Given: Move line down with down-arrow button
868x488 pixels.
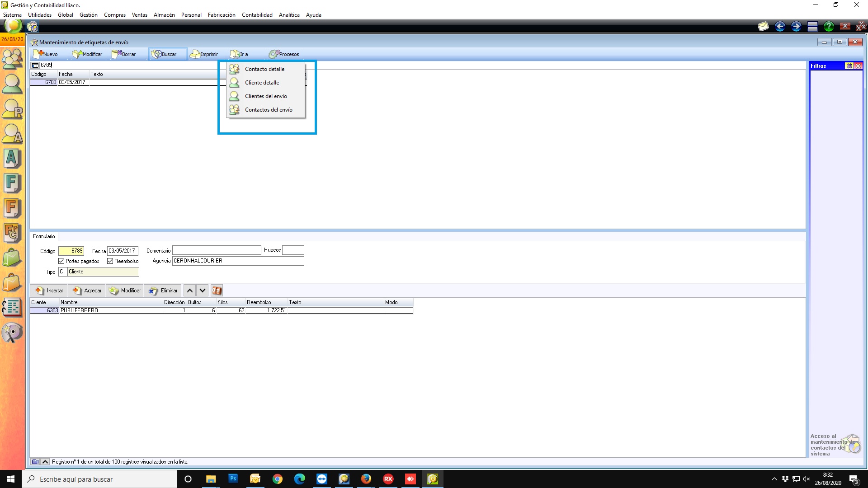Looking at the screenshot, I should (203, 291).
